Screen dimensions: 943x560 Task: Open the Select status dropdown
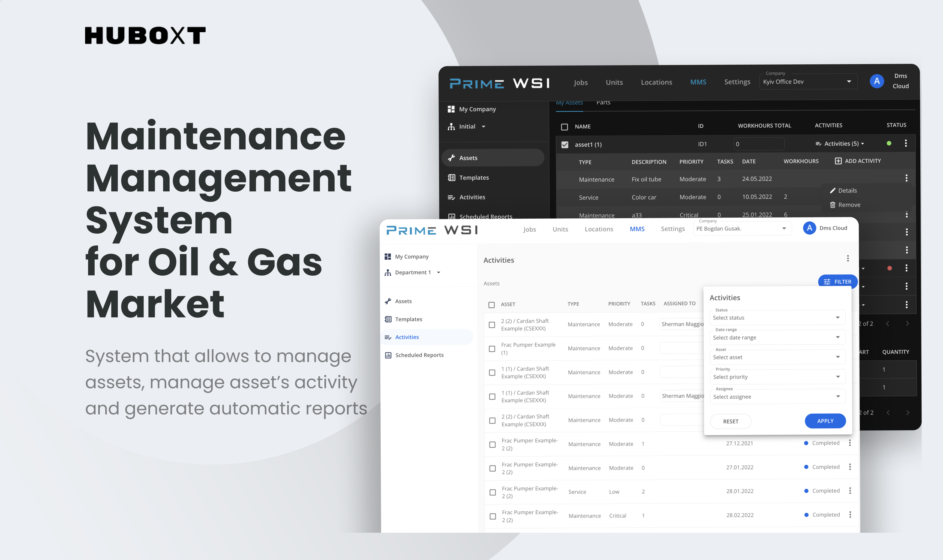777,318
